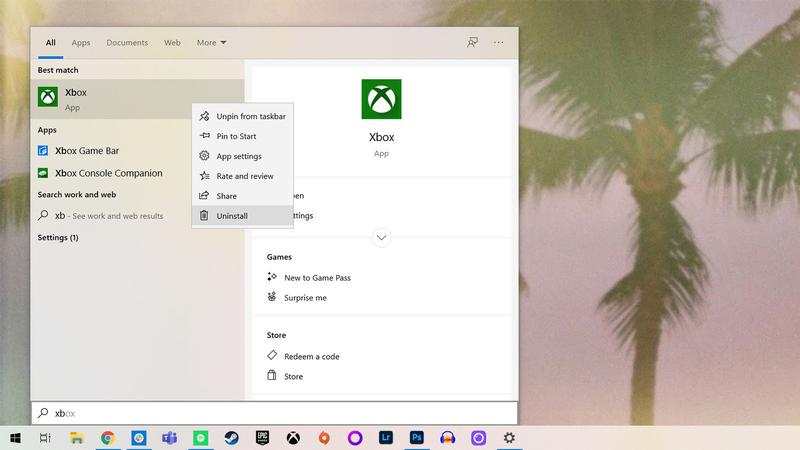
Task: Switch to the Web search tab
Action: pos(172,43)
